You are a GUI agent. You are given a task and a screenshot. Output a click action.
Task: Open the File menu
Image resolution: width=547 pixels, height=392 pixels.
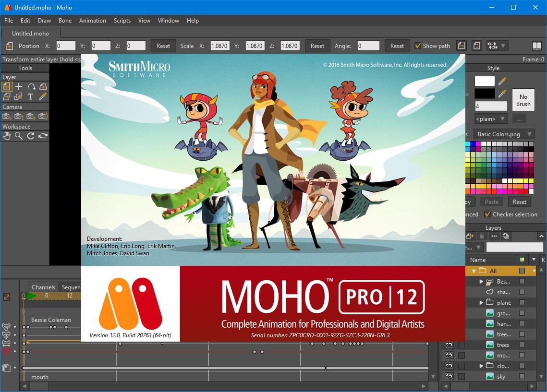click(x=9, y=21)
